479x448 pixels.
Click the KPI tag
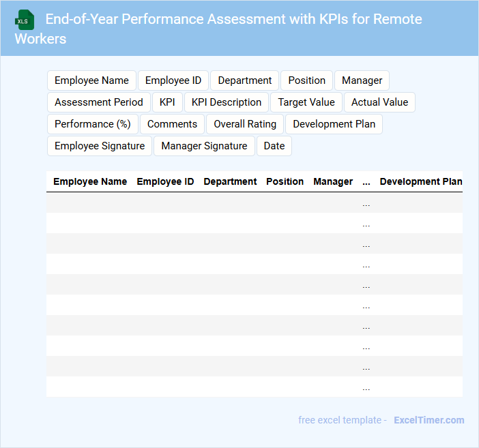[167, 102]
